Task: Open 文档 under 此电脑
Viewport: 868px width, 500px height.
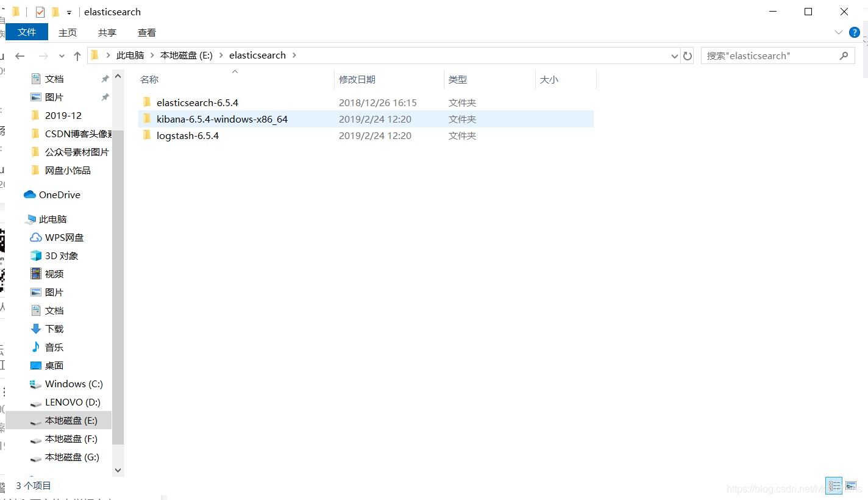Action: coord(54,310)
